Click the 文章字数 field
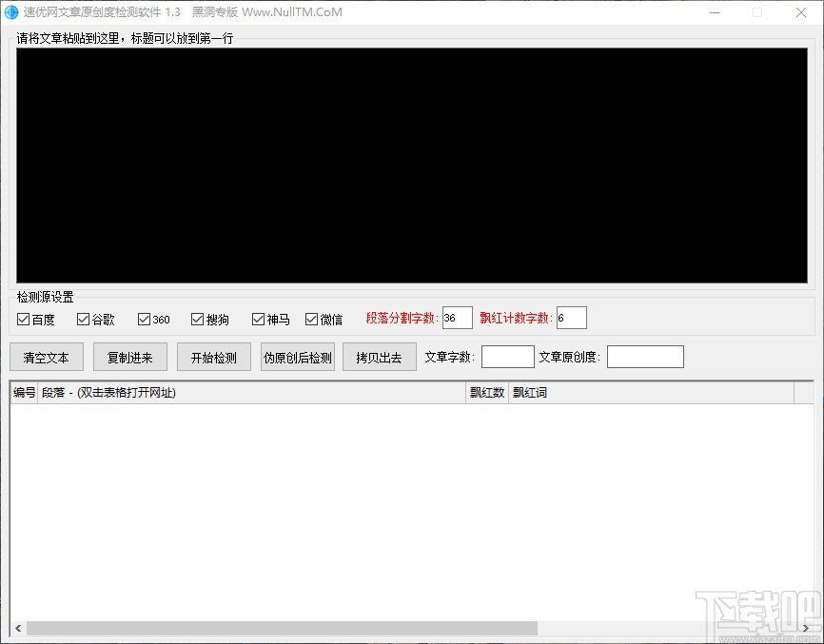The height and width of the screenshot is (644, 824). [x=508, y=357]
